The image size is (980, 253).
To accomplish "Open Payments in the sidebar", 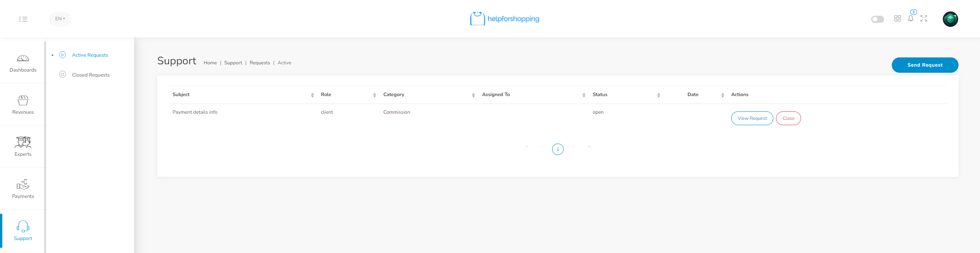I will (23, 189).
